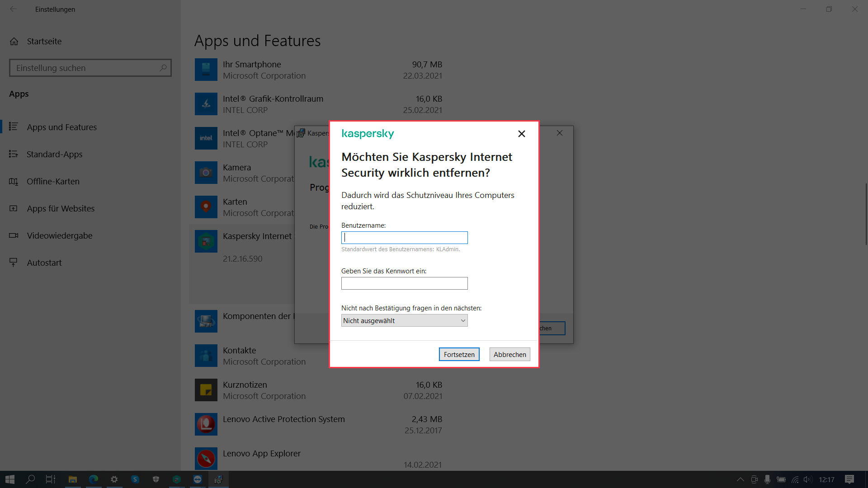Open Windows Security shield taskbar icon
Image resolution: width=868 pixels, height=488 pixels.
pyautogui.click(x=156, y=479)
